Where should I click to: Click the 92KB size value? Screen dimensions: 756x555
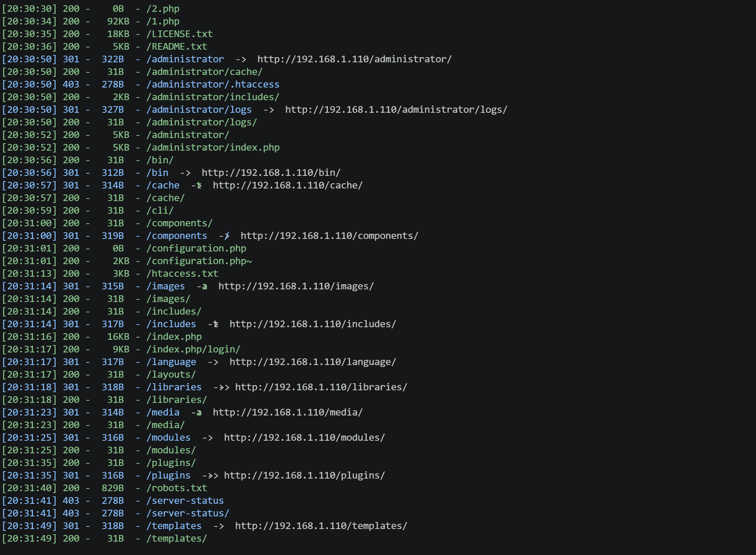[118, 22]
